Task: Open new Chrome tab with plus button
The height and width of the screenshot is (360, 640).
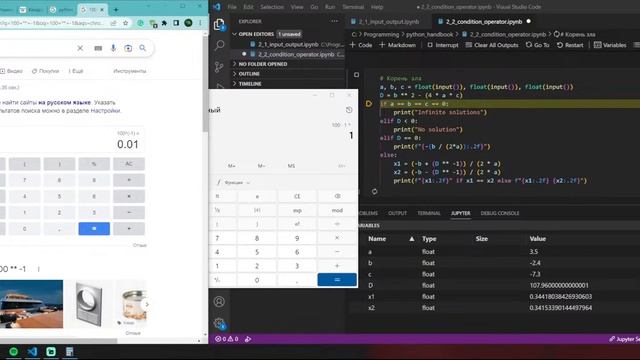Action: (116, 9)
